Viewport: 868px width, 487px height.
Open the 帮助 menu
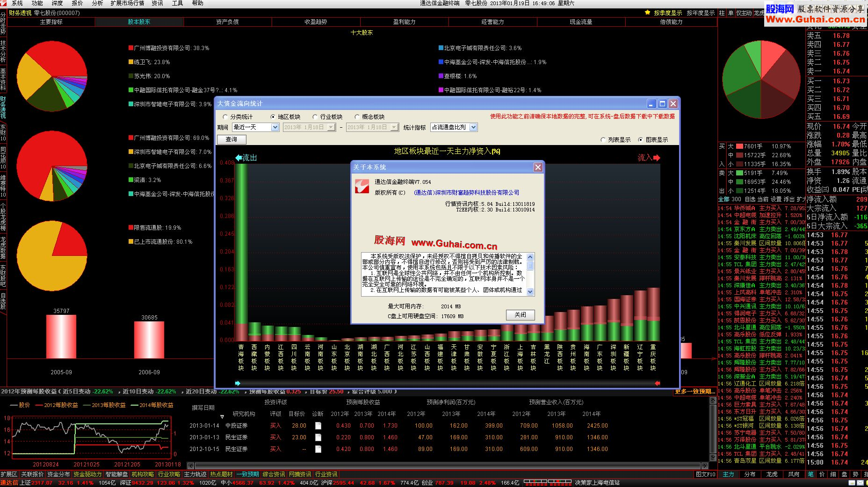[x=197, y=3]
